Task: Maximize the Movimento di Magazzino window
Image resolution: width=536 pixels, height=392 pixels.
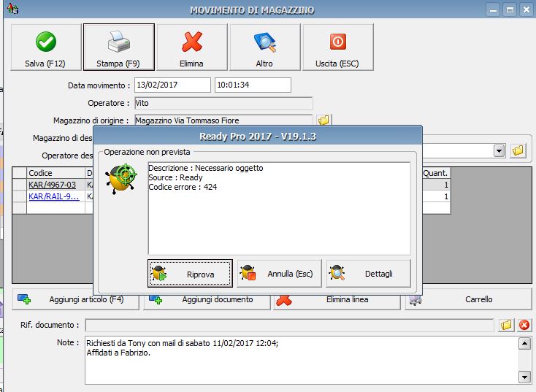Action: pyautogui.click(x=510, y=9)
